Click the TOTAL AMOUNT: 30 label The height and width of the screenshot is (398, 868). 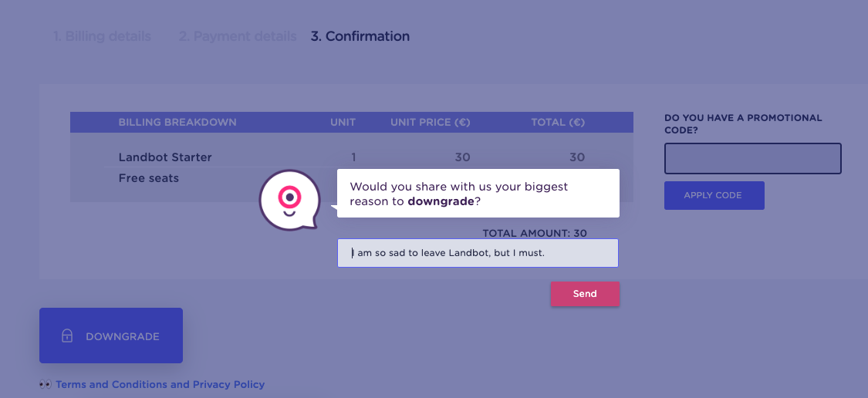(x=535, y=233)
